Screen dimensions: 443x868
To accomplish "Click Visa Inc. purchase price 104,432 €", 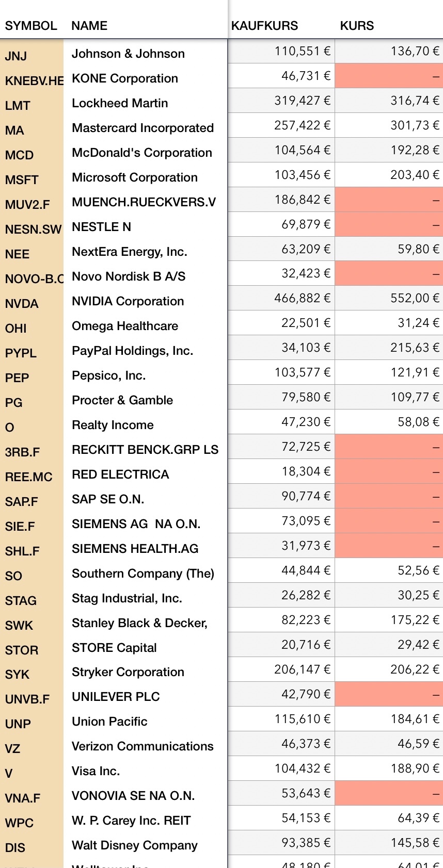I will coord(302,768).
